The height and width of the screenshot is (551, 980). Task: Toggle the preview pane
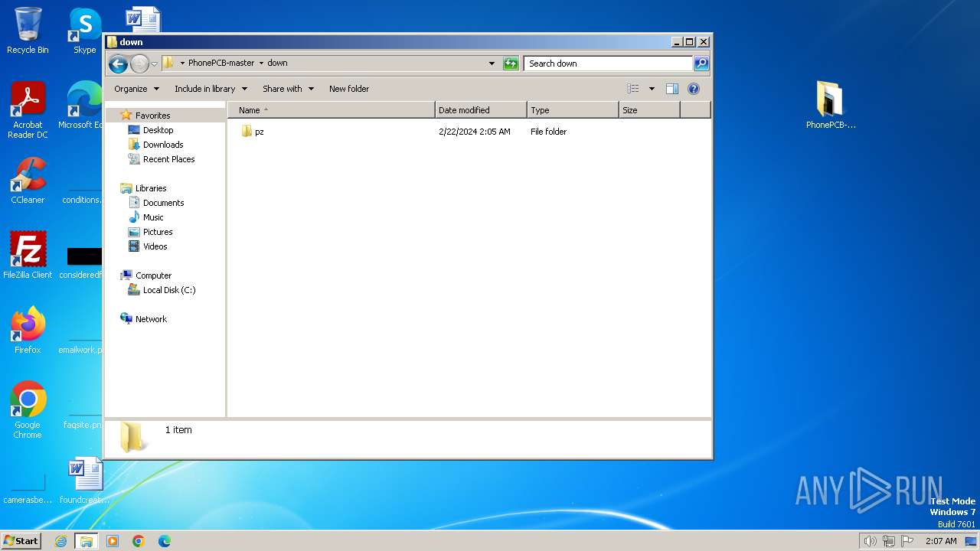point(672,89)
